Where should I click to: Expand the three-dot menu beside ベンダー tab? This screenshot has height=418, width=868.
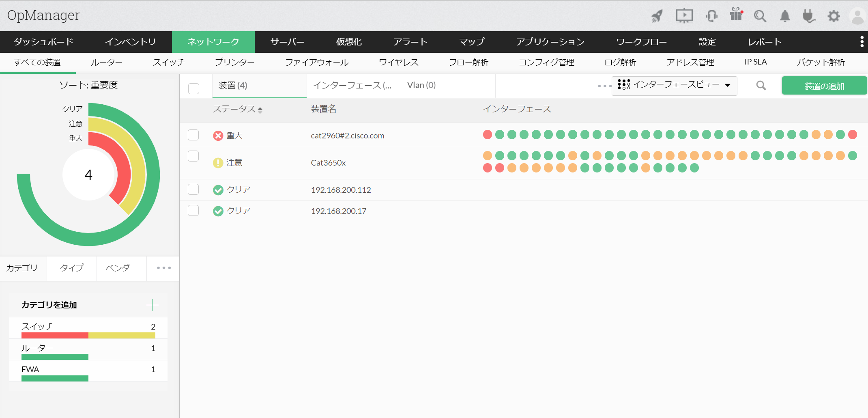[x=163, y=268]
